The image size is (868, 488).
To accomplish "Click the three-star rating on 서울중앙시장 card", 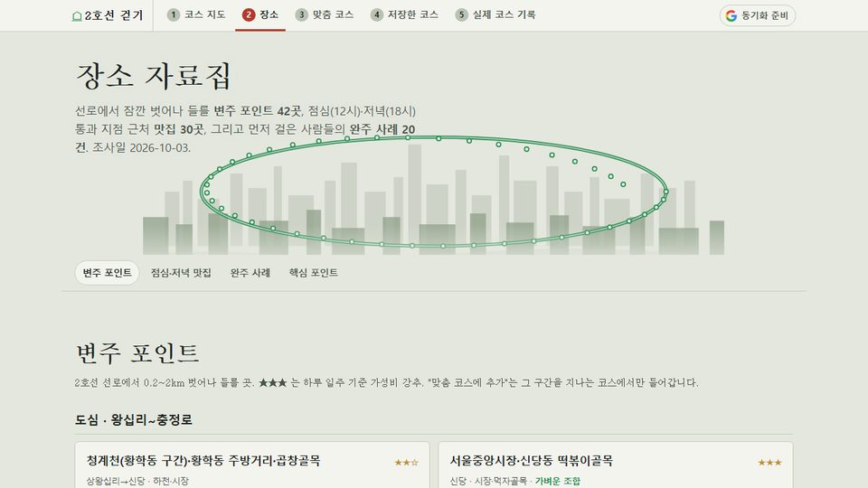I will 769,462.
